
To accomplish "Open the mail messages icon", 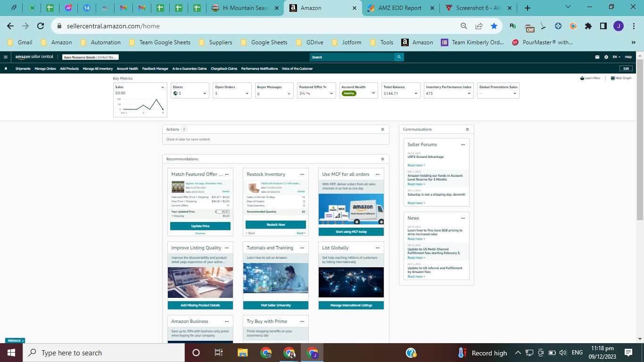I will click(598, 57).
